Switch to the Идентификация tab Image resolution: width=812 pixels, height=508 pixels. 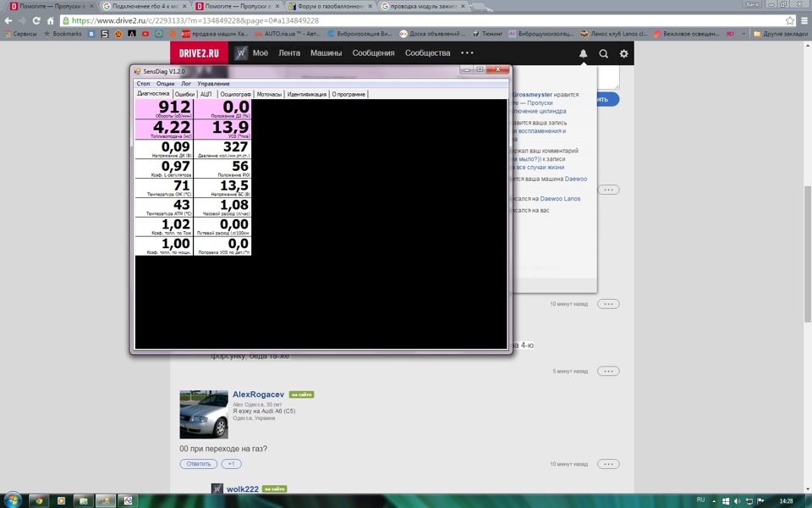306,94
